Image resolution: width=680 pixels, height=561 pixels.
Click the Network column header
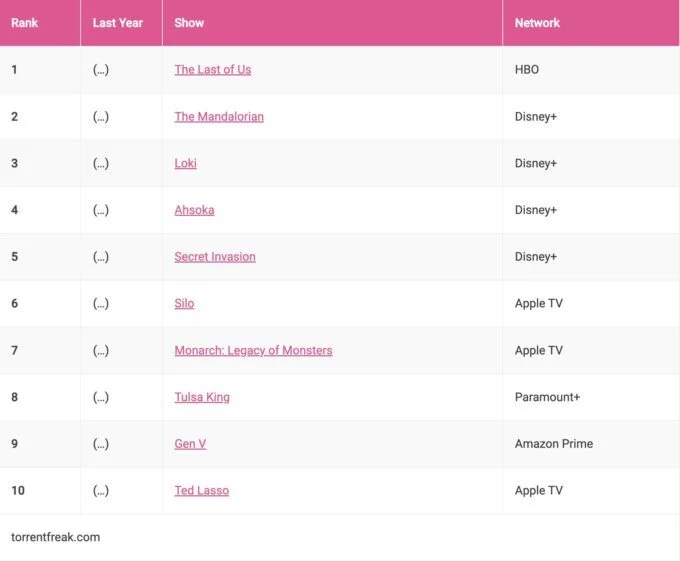click(x=537, y=23)
